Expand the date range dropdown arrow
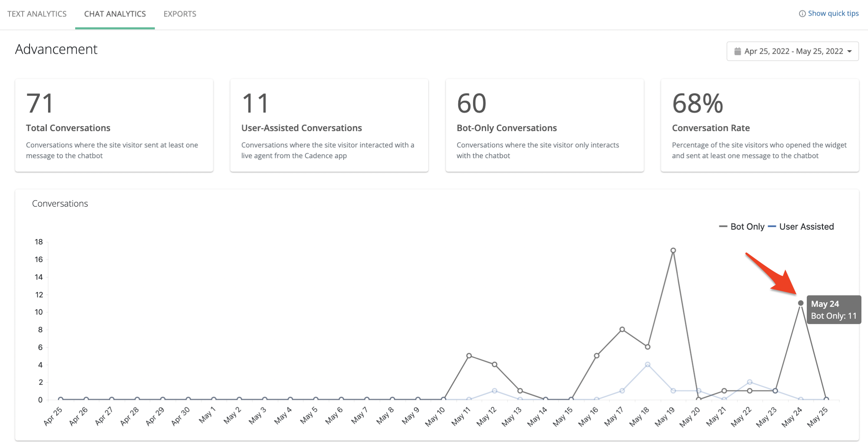868x442 pixels. pos(850,51)
